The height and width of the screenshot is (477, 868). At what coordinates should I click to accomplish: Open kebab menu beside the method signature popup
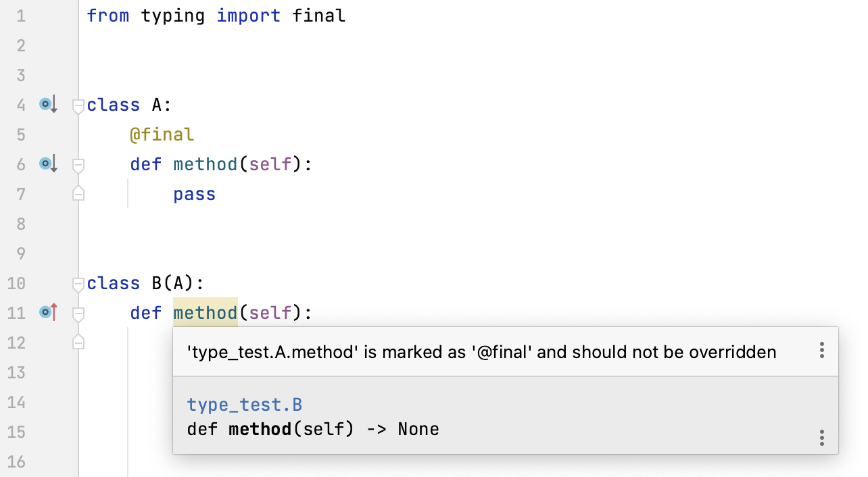(822, 438)
